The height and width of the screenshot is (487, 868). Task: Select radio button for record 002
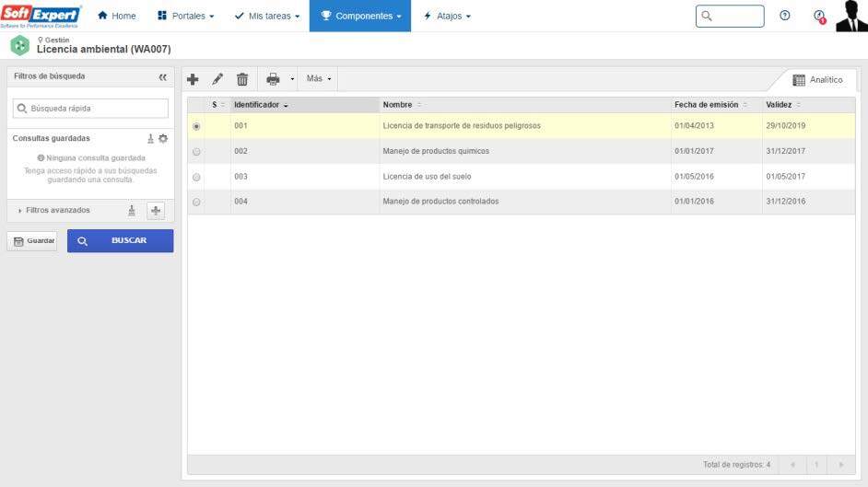click(196, 152)
